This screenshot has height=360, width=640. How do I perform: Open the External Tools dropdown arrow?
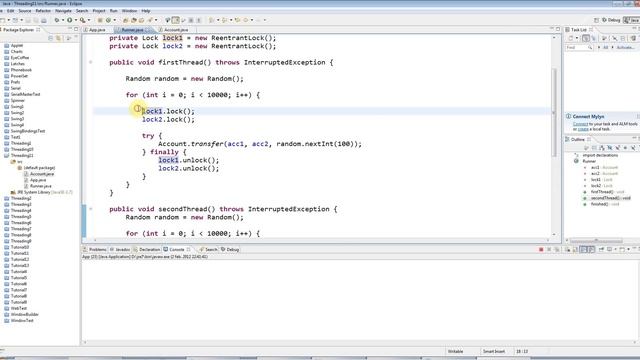click(x=89, y=20)
